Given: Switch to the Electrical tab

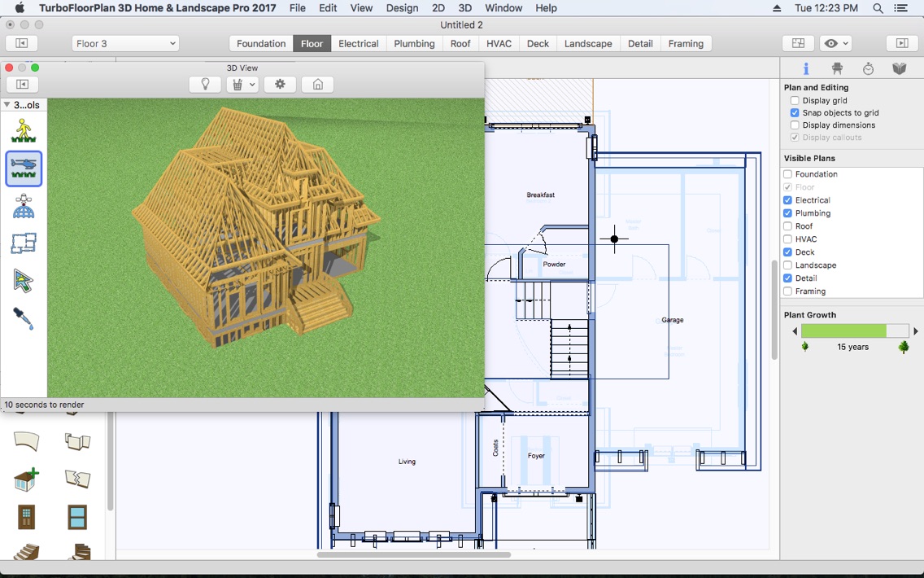Looking at the screenshot, I should [x=358, y=43].
